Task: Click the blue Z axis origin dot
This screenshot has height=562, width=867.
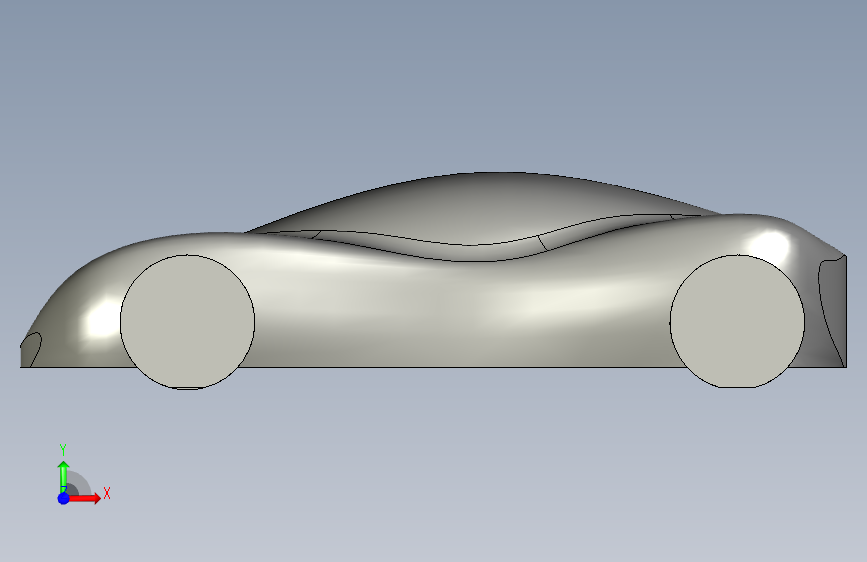Action: [x=64, y=498]
